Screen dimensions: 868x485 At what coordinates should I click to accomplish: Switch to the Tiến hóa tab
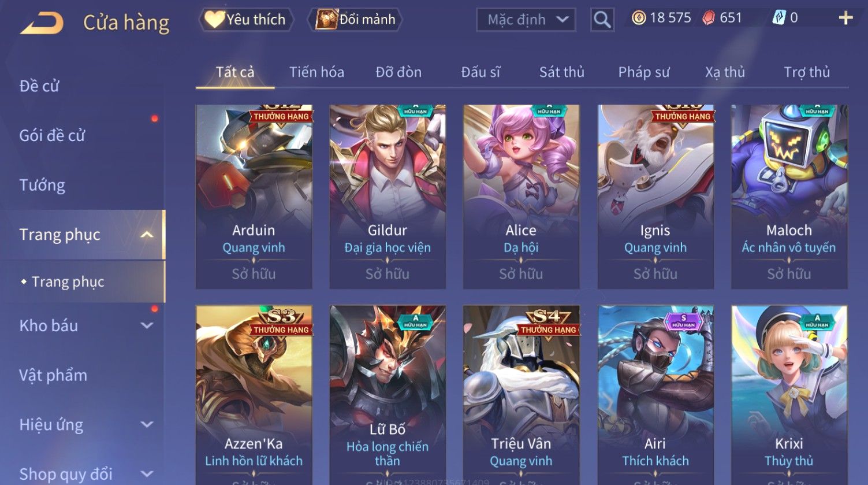coord(316,72)
